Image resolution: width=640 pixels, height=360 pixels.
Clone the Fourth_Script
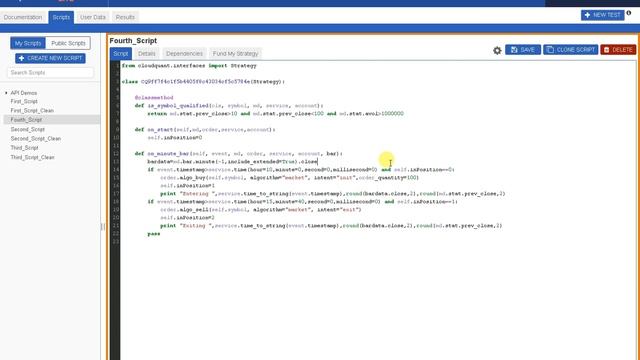pos(571,50)
